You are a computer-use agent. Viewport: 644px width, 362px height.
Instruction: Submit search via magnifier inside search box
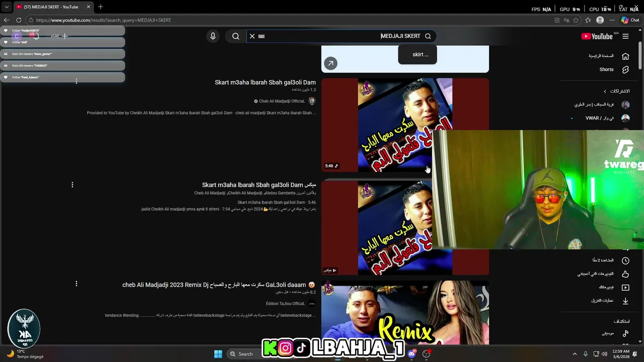(428, 36)
